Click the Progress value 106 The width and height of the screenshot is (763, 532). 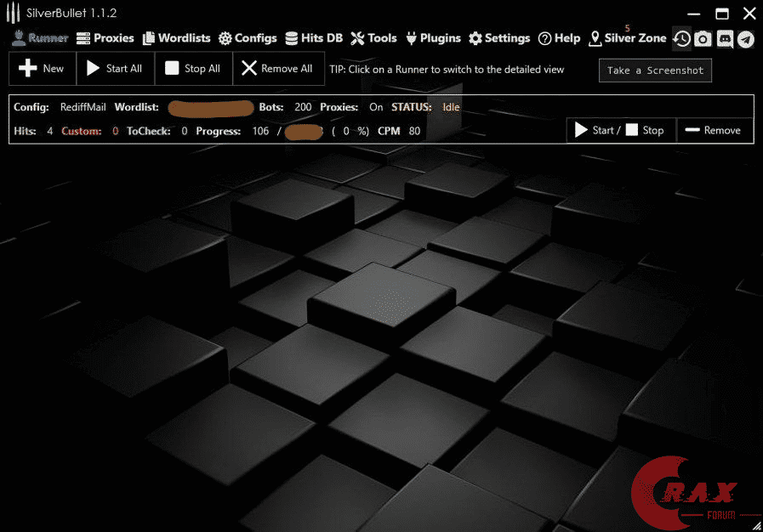click(260, 131)
